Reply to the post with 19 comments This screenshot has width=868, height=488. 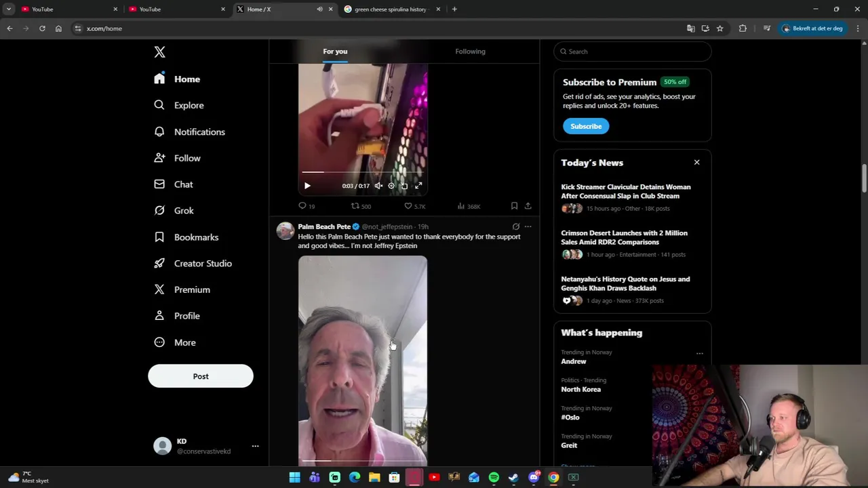pyautogui.click(x=307, y=206)
